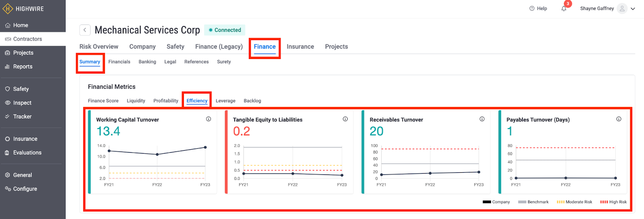Image resolution: width=644 pixels, height=219 pixels.
Task: Go to Configure in the sidebar
Action: coord(25,189)
